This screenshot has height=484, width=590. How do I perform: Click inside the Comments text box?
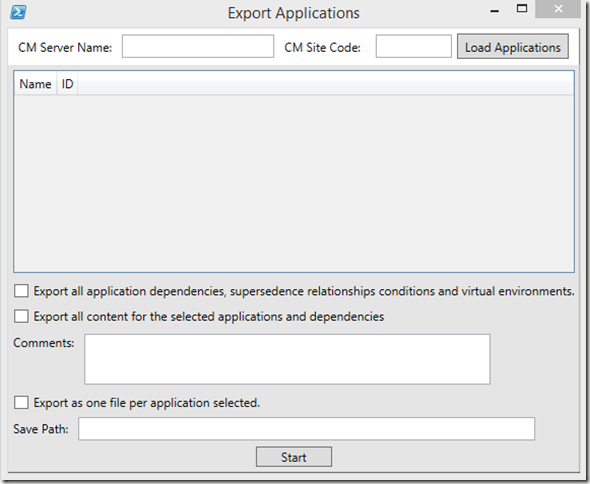pyautogui.click(x=287, y=359)
